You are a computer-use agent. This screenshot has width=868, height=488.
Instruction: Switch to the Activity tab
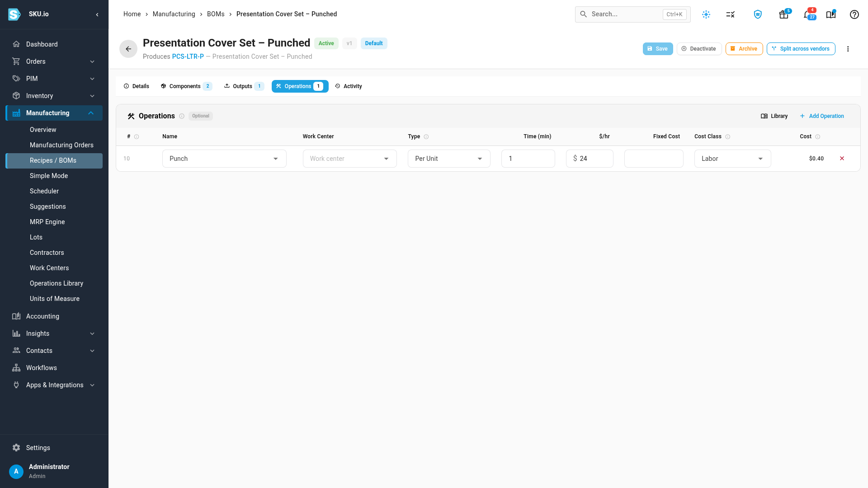[349, 86]
